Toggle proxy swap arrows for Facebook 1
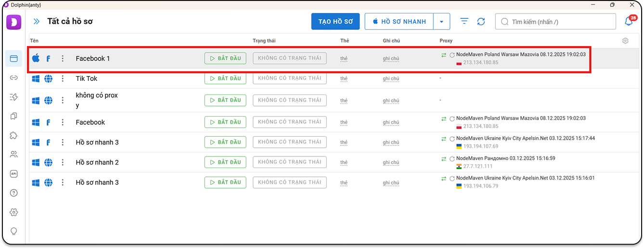The image size is (644, 249). tap(444, 55)
